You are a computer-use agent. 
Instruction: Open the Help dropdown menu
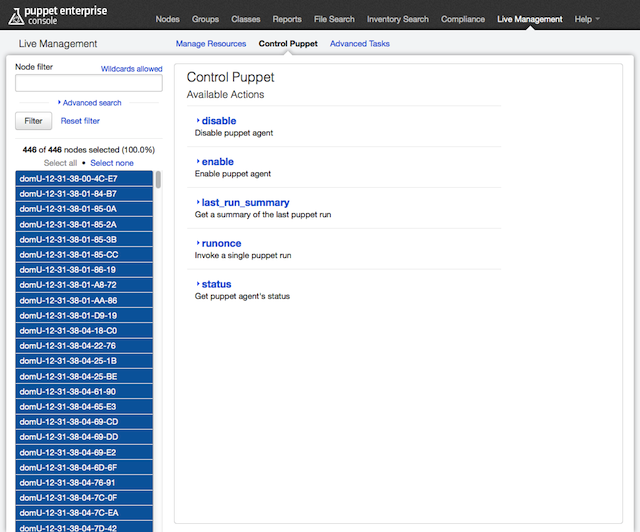tap(587, 19)
